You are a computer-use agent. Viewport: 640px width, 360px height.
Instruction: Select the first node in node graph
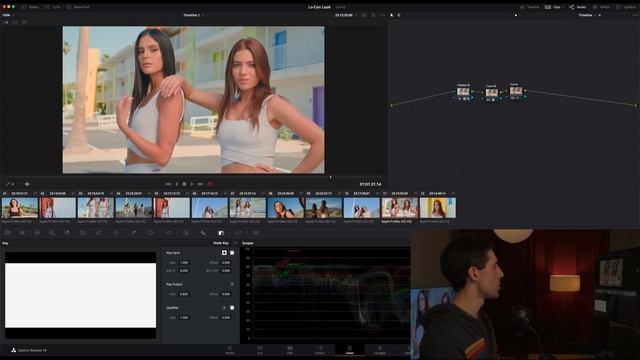click(x=463, y=92)
